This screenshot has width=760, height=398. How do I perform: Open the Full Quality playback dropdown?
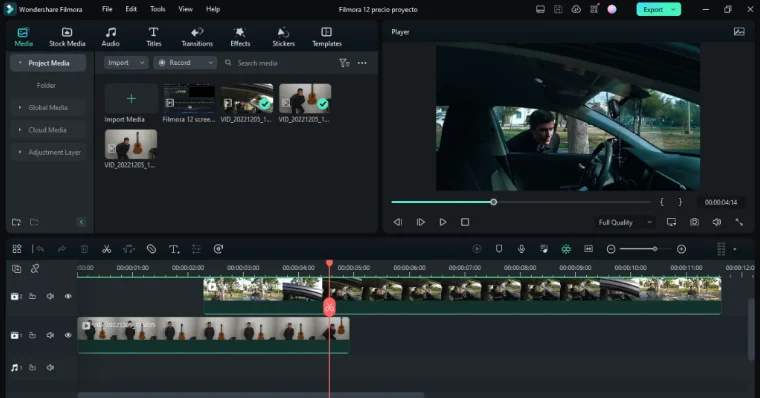tap(625, 223)
